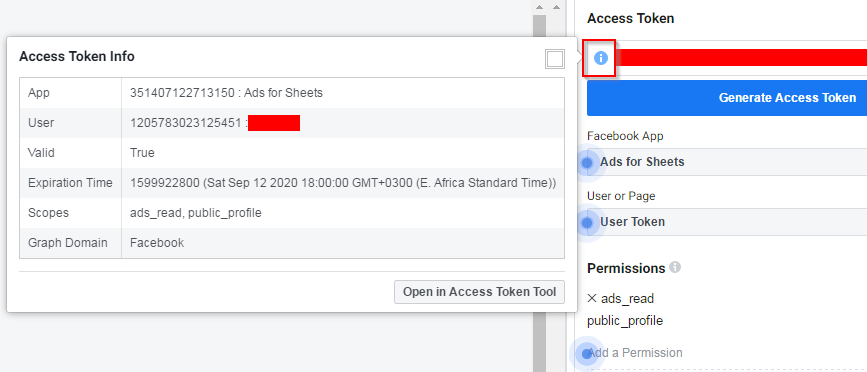Open in Access Token Tool
The width and height of the screenshot is (867, 372).
(479, 292)
